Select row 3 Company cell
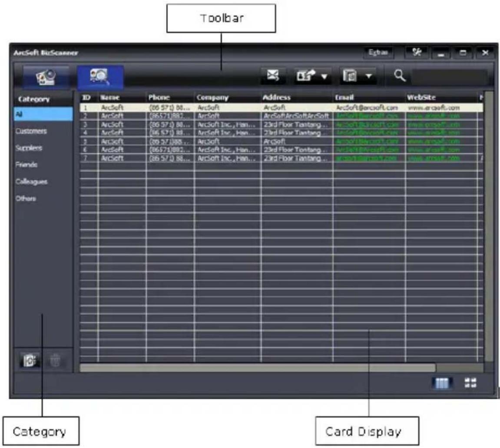Viewport: 500px width, 448px height. [226, 124]
